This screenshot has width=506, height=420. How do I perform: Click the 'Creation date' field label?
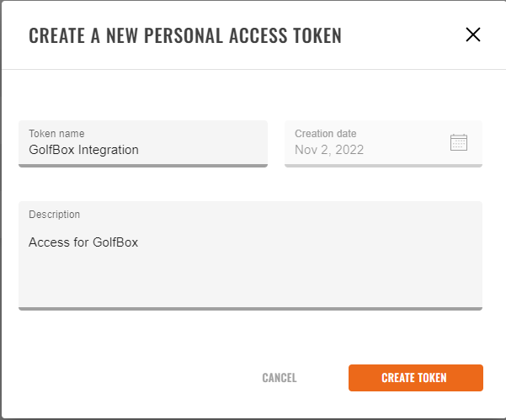point(325,133)
